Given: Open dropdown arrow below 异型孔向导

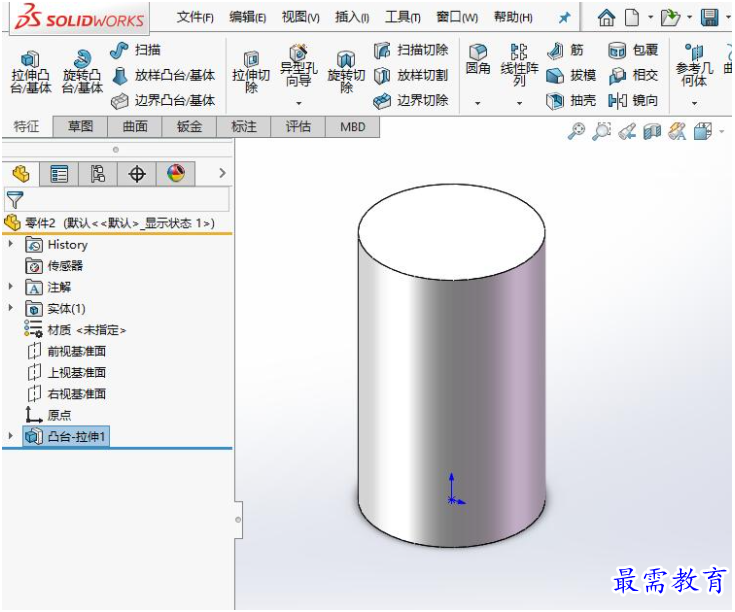Looking at the screenshot, I should point(299,103).
